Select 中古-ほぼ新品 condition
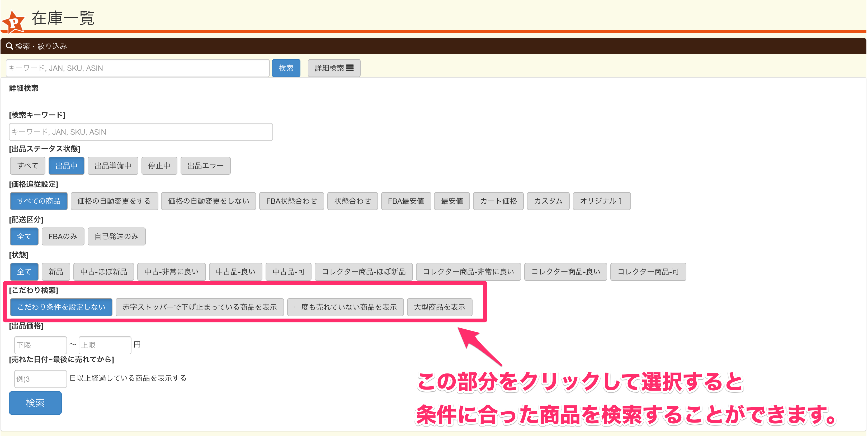Viewport: 868px width, 436px height. 104,272
